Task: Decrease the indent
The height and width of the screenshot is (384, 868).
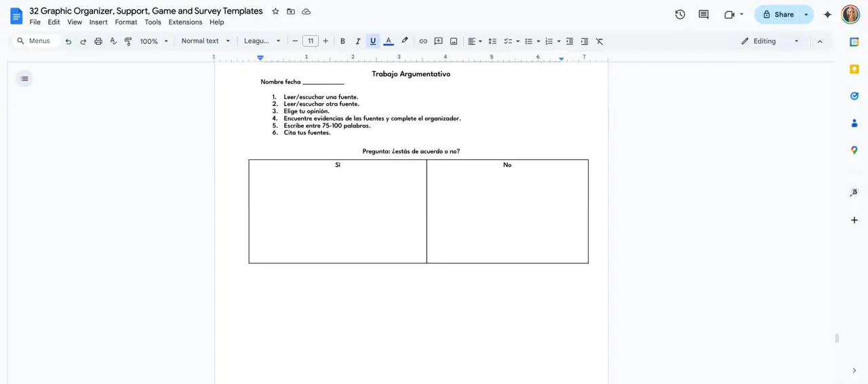Action: [570, 41]
